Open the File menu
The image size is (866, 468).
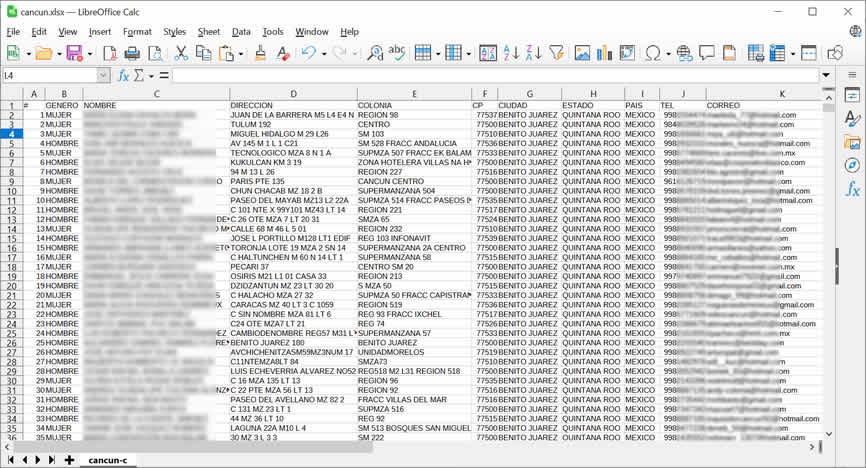pyautogui.click(x=13, y=32)
